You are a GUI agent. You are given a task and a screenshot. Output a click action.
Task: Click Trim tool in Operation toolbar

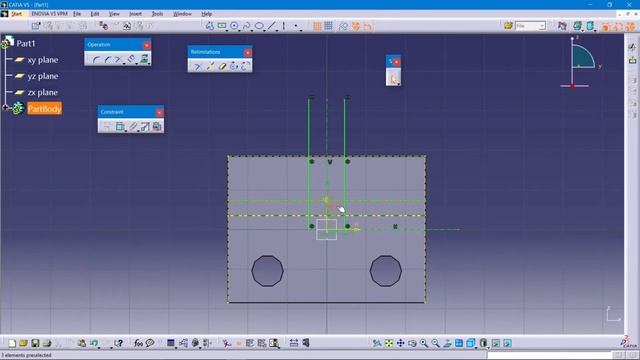click(x=119, y=60)
